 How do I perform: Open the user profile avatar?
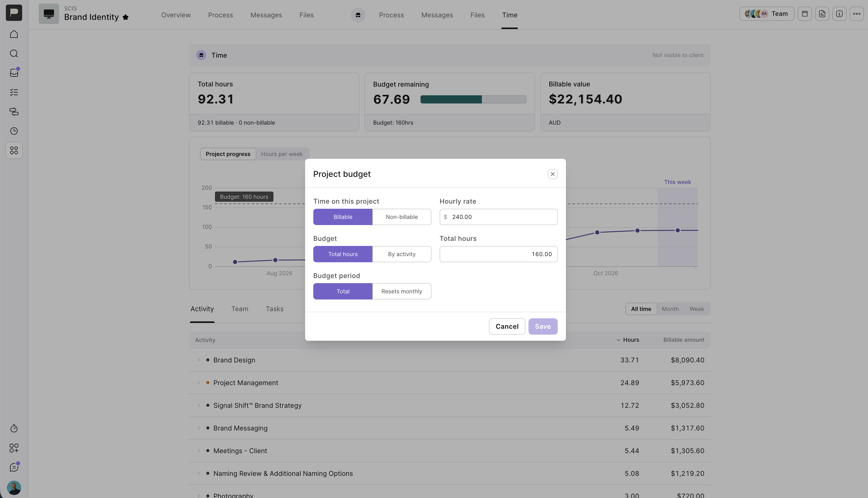(x=14, y=488)
